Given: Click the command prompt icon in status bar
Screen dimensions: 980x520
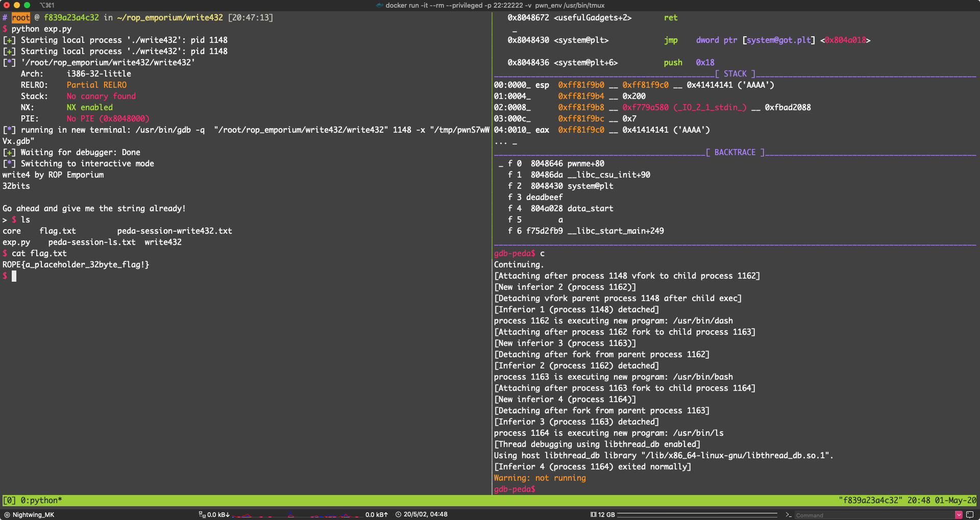Looking at the screenshot, I should [789, 515].
